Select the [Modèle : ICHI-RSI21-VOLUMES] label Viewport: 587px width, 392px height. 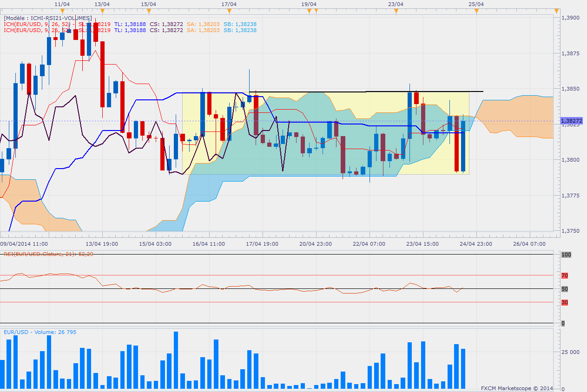[x=48, y=18]
